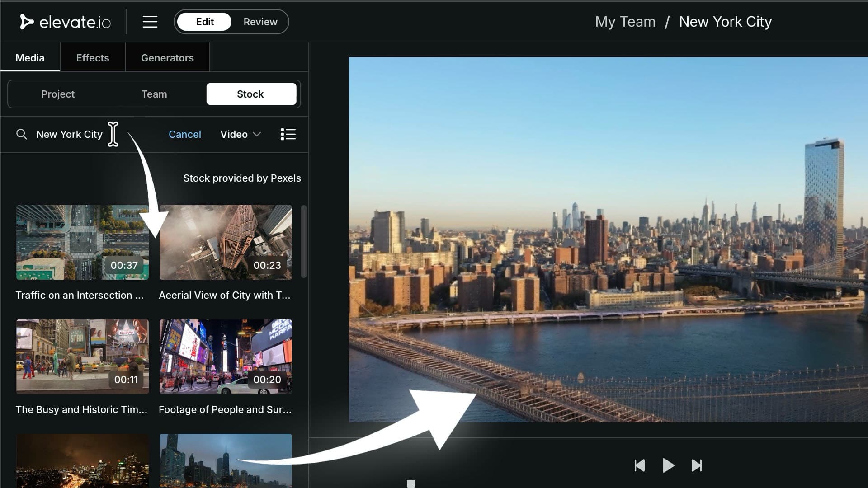Click the elevate.io logo icon
The image size is (868, 488).
coord(27,21)
